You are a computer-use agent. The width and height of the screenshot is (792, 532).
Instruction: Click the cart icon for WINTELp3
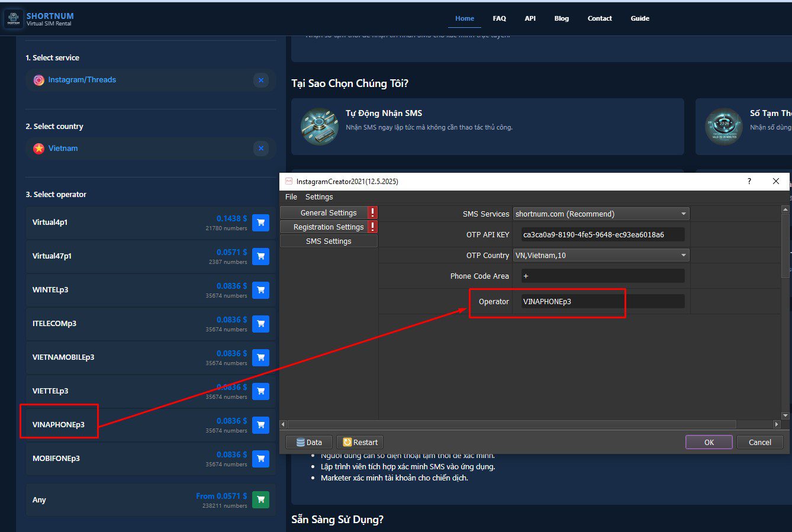(260, 290)
